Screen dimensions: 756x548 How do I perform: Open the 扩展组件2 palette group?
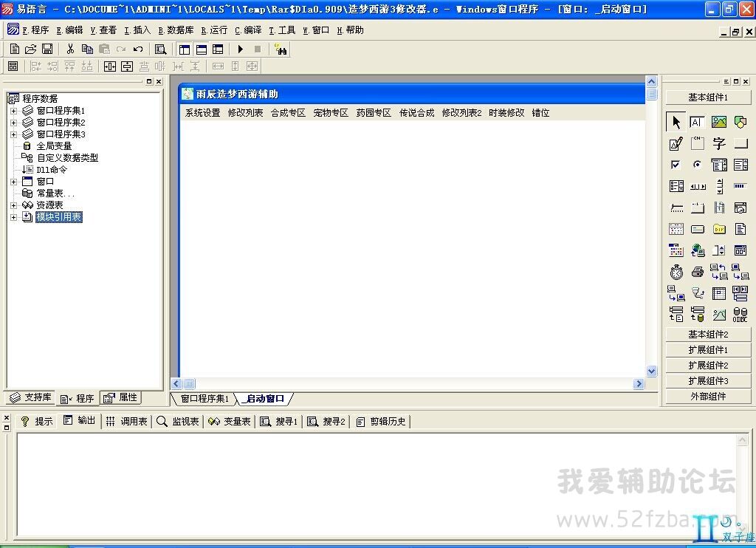[x=708, y=365]
